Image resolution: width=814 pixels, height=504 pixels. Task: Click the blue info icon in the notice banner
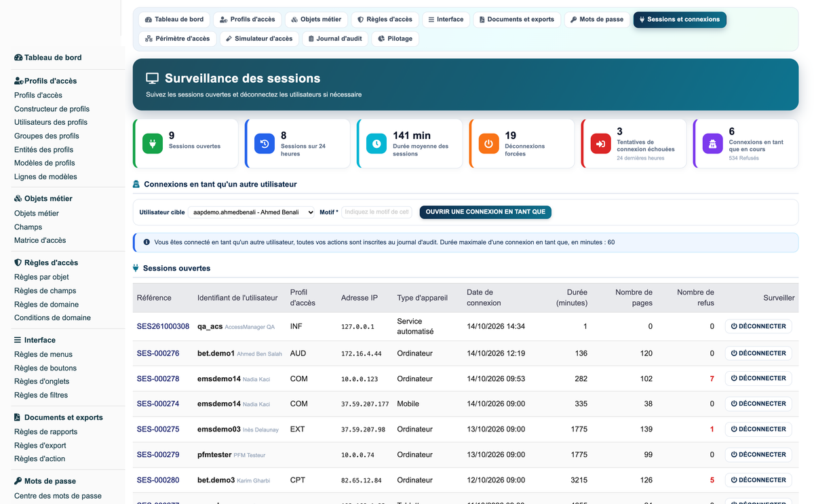point(147,242)
